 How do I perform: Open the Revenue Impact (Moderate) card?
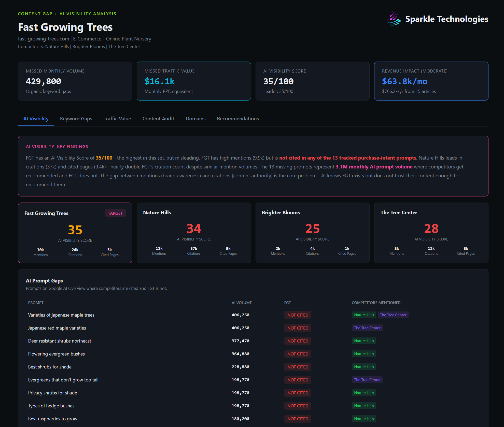431,81
